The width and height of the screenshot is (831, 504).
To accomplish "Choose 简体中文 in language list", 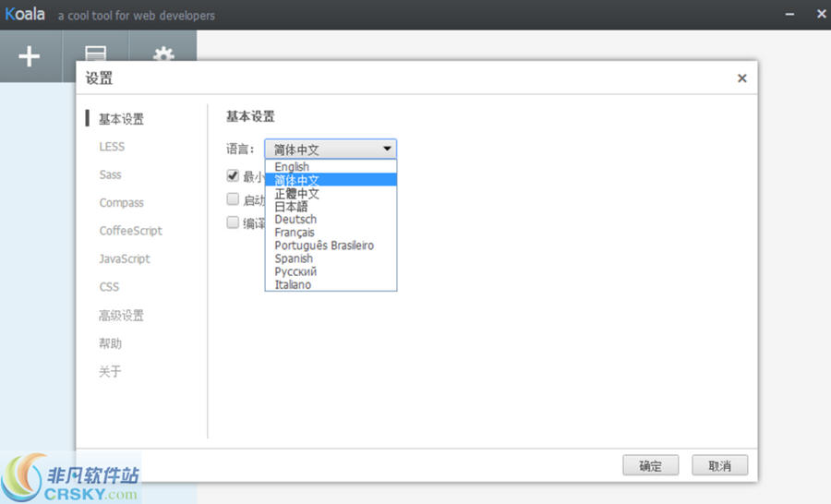I will click(x=331, y=180).
